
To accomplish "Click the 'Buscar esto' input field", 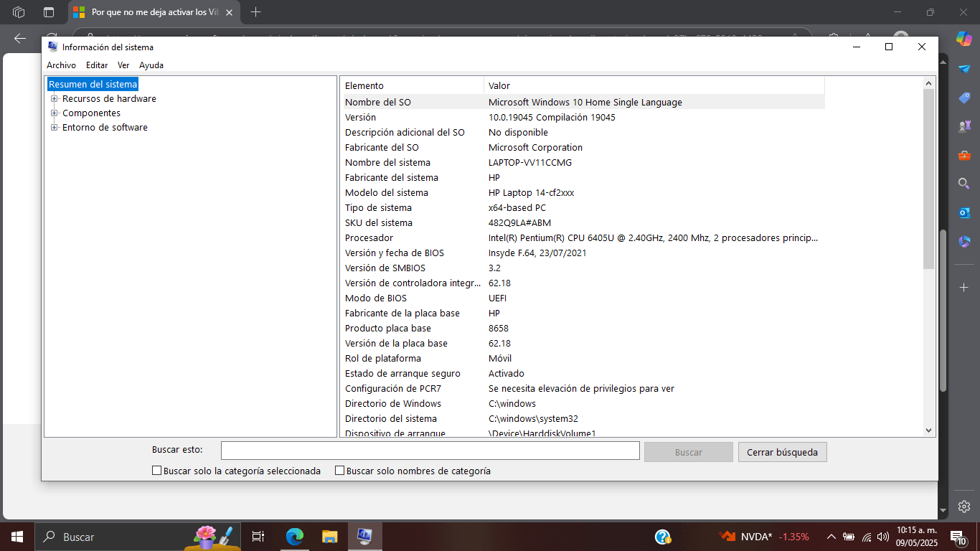I will click(430, 451).
